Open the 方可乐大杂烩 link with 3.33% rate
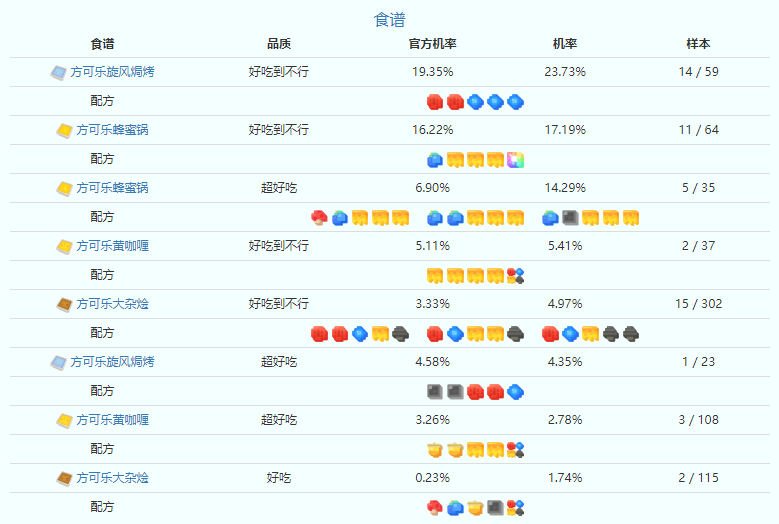Screen dimensions: 779x524 tap(112, 304)
